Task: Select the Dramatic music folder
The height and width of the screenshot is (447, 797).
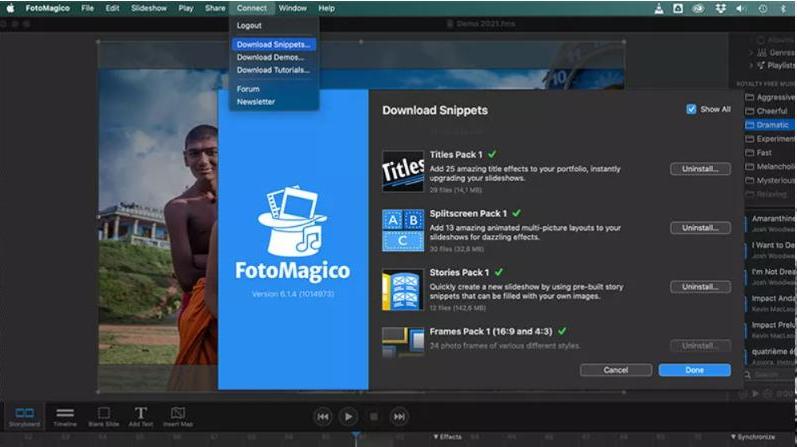Action: point(770,125)
